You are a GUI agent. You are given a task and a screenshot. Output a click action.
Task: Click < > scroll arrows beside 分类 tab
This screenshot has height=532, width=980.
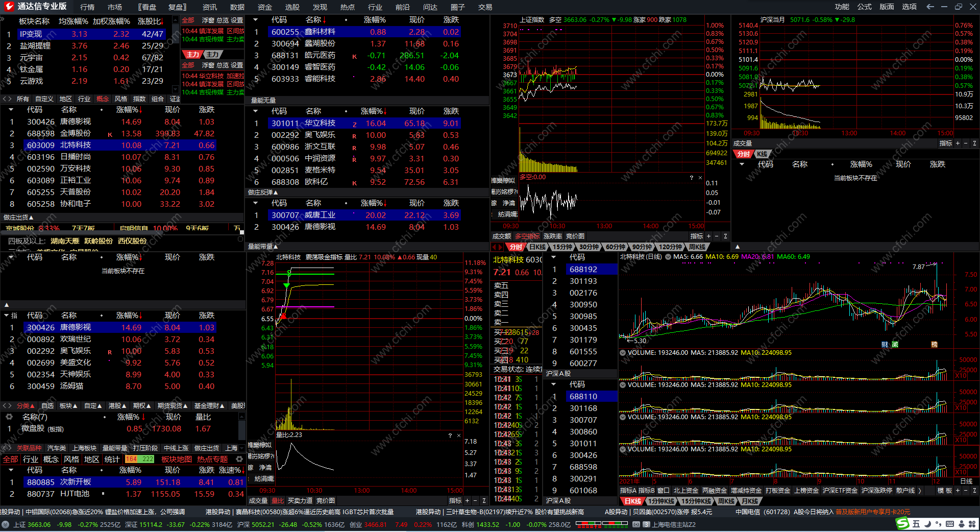[7, 405]
